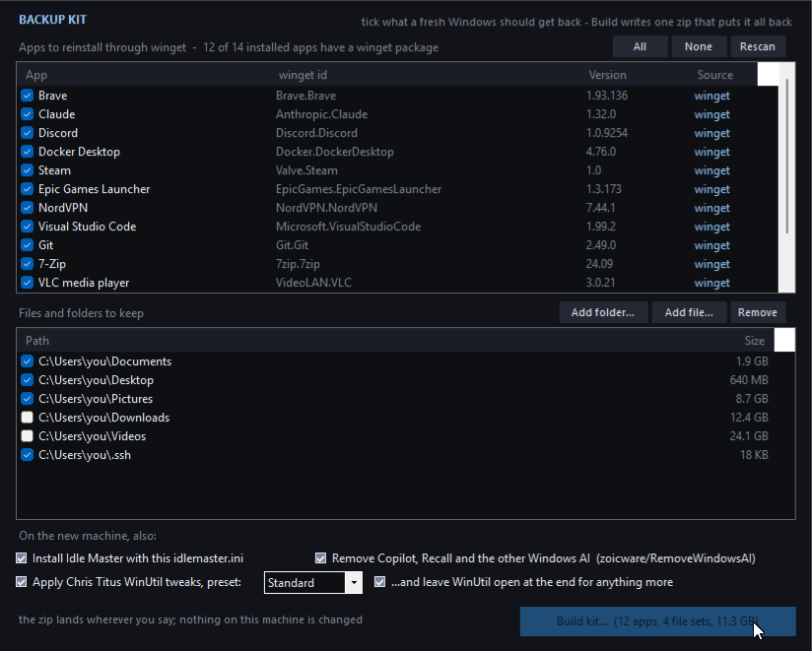Click the 7zip.7zip winget id
This screenshot has height=651, width=812.
[x=298, y=264]
